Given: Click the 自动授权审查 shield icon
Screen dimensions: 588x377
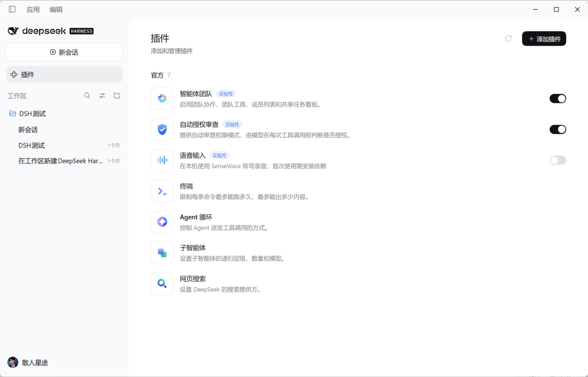Looking at the screenshot, I should 162,129.
